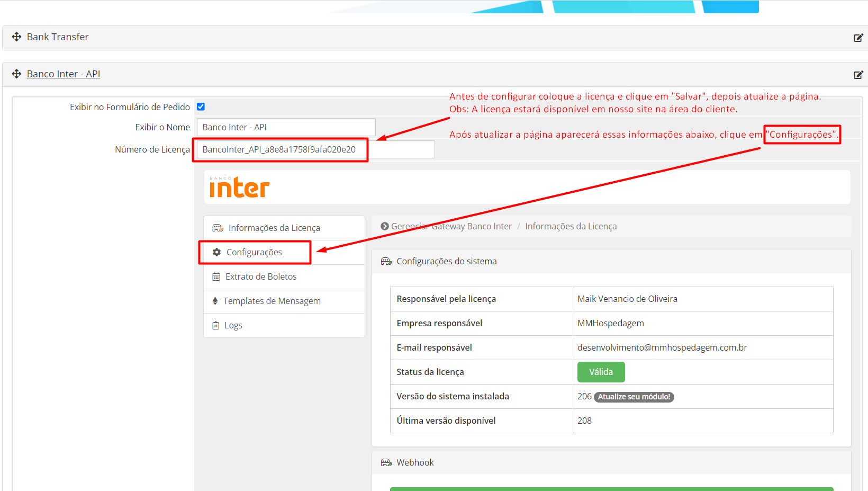Screen dimensions: 868x491
Task: Click the Configurações do sistema heading text
Action: pyautogui.click(x=447, y=261)
